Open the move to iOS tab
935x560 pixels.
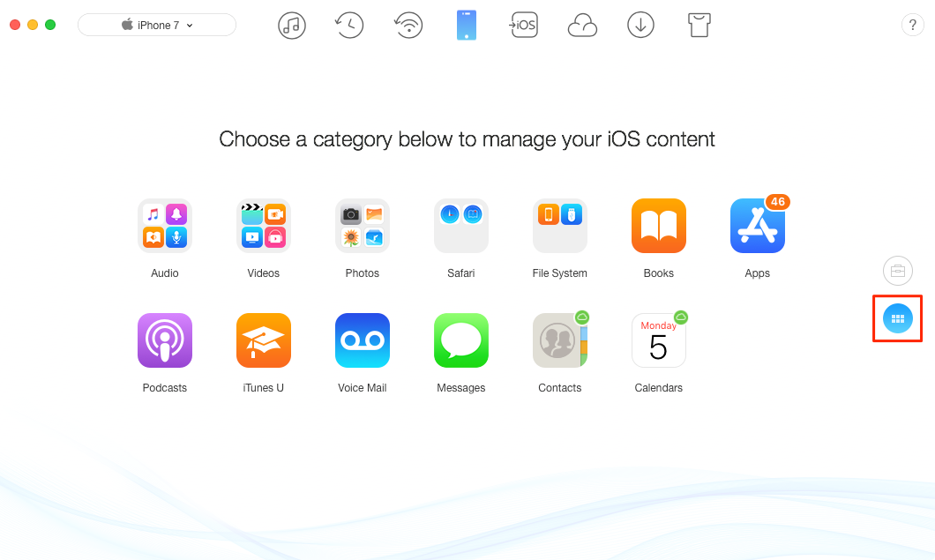pyautogui.click(x=524, y=25)
